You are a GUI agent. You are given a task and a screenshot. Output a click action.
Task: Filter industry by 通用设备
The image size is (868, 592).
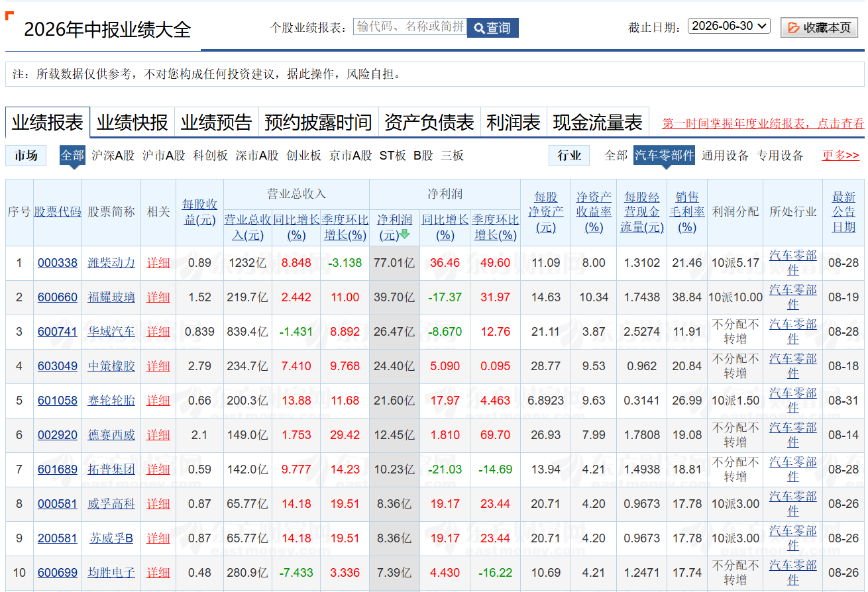(x=725, y=156)
